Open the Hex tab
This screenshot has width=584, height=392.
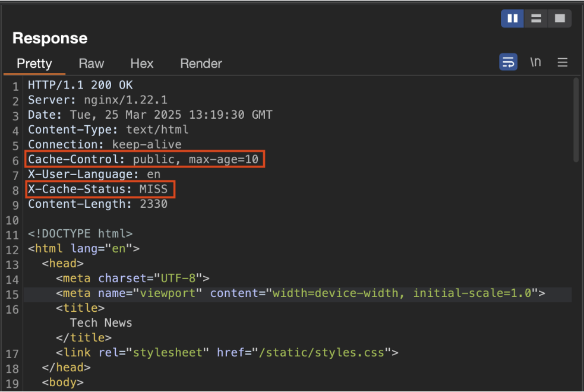(141, 64)
